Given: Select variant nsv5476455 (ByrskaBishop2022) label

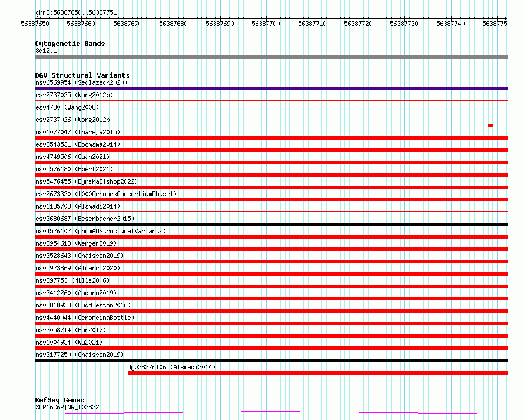Looking at the screenshot, I should (x=87, y=181).
